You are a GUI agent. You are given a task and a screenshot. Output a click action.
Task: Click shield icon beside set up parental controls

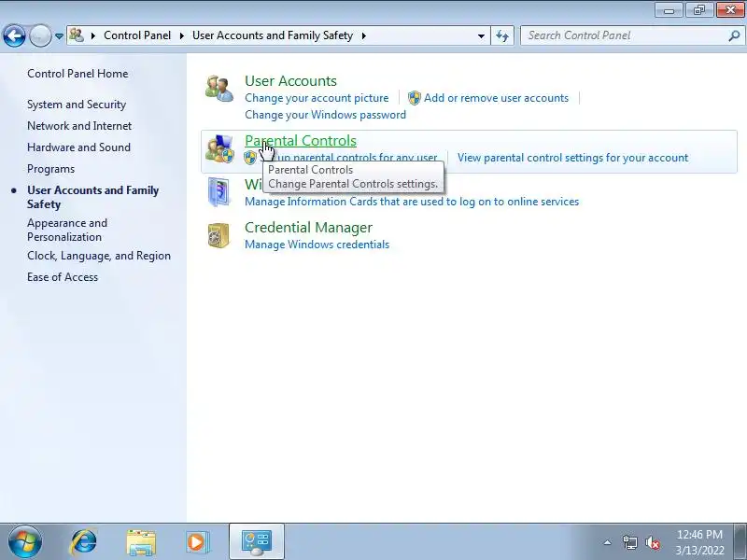250,158
